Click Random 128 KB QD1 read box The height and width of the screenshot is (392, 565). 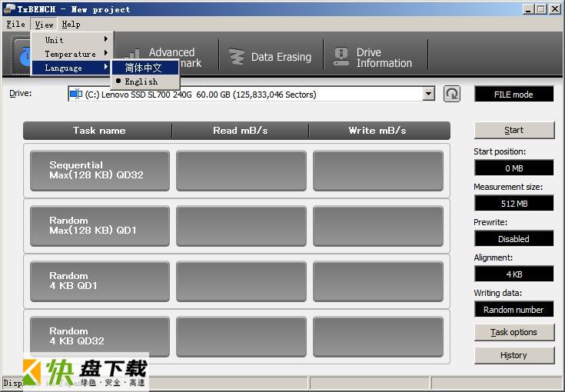click(241, 226)
